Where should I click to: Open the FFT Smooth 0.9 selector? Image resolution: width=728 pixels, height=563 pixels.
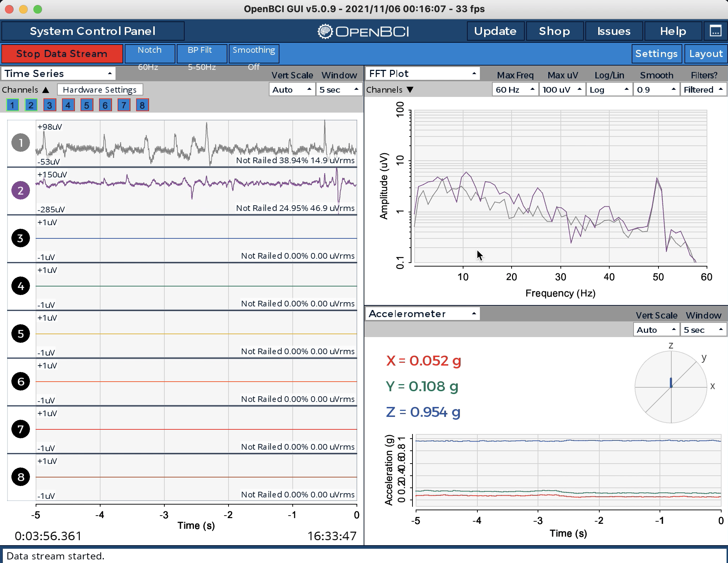coord(656,90)
